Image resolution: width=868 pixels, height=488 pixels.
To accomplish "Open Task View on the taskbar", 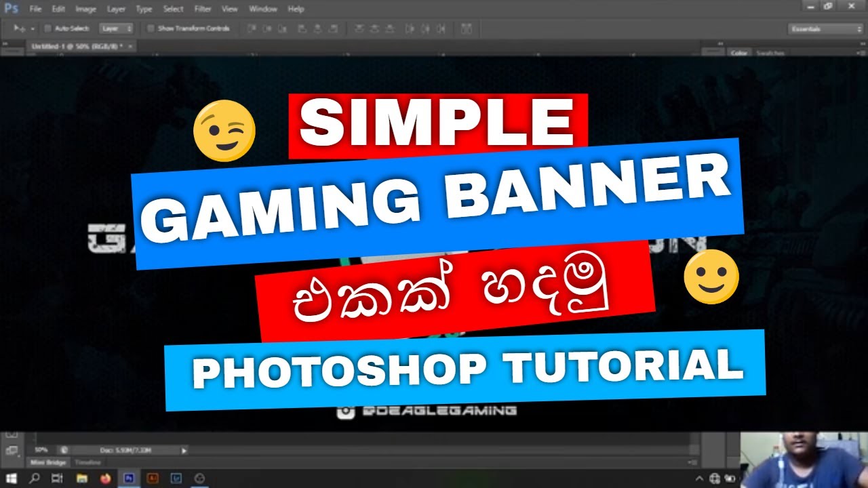I will 57,479.
